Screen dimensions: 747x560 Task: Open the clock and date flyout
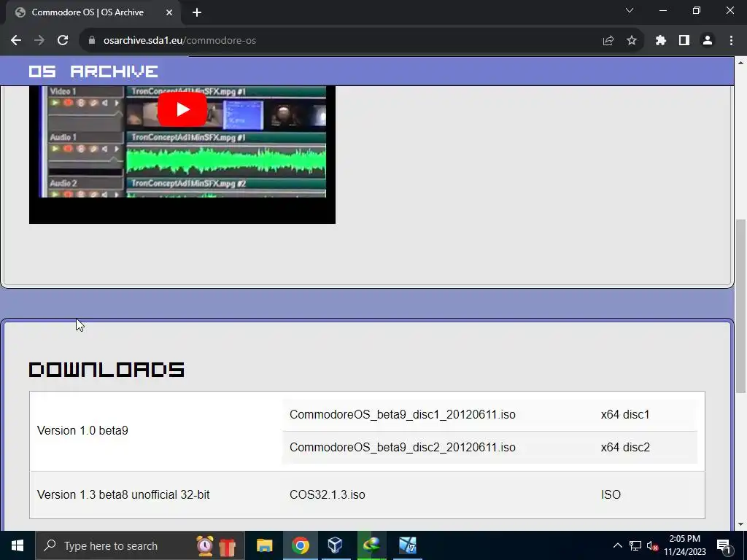coord(684,545)
